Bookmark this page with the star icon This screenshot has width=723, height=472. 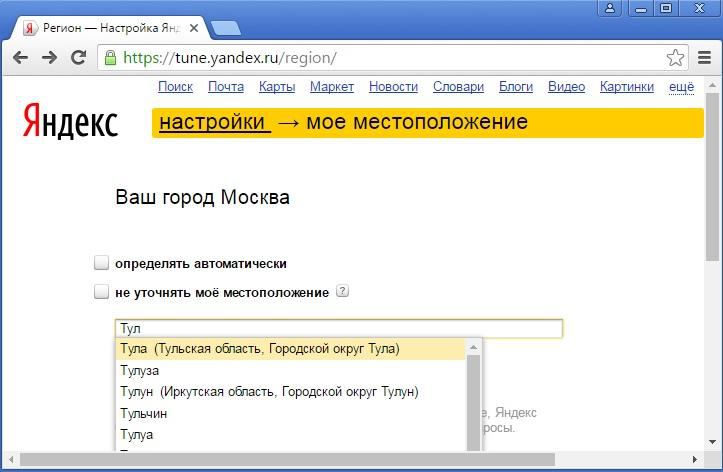coord(676,58)
